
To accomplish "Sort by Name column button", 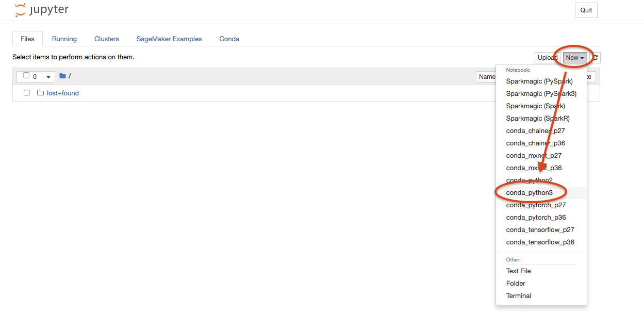I will point(486,77).
